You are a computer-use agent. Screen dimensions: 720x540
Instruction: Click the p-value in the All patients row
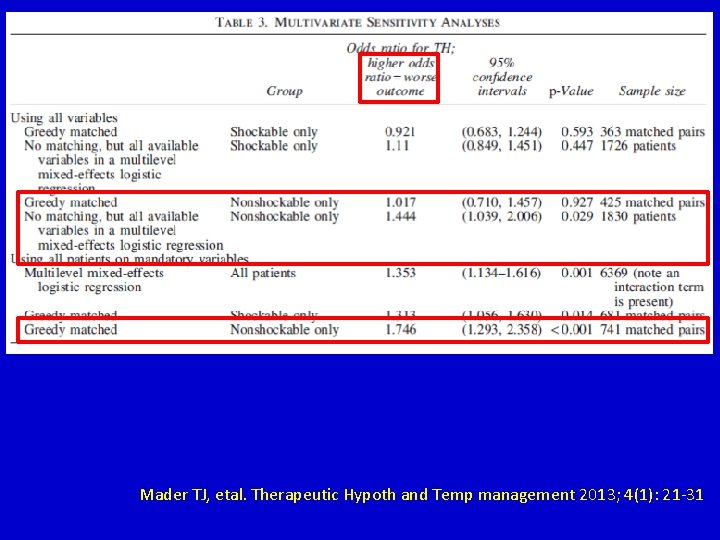pos(577,273)
